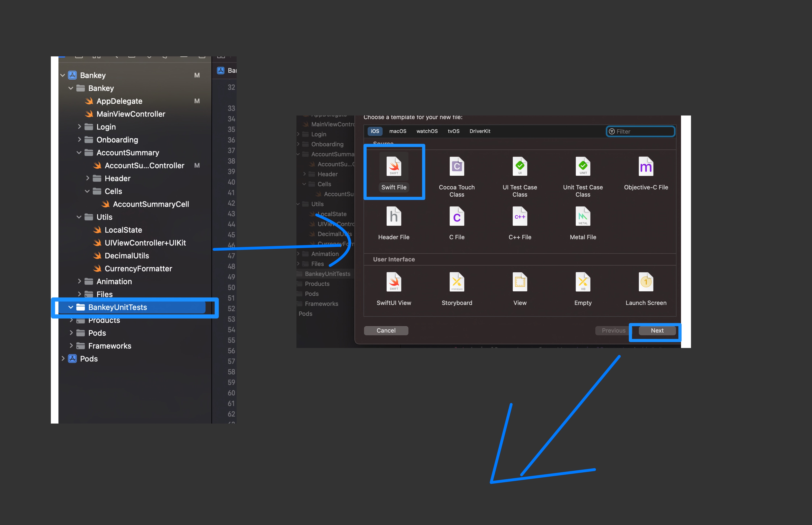Choose the SwiftUI View template
This screenshot has width=812, height=525.
(x=394, y=289)
